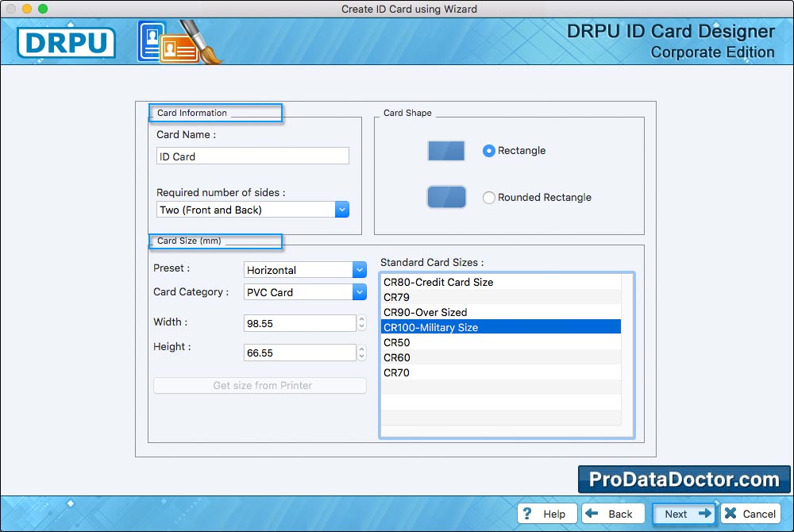Image resolution: width=794 pixels, height=532 pixels.
Task: Expand the Preset orientation dropdown
Action: [359, 270]
